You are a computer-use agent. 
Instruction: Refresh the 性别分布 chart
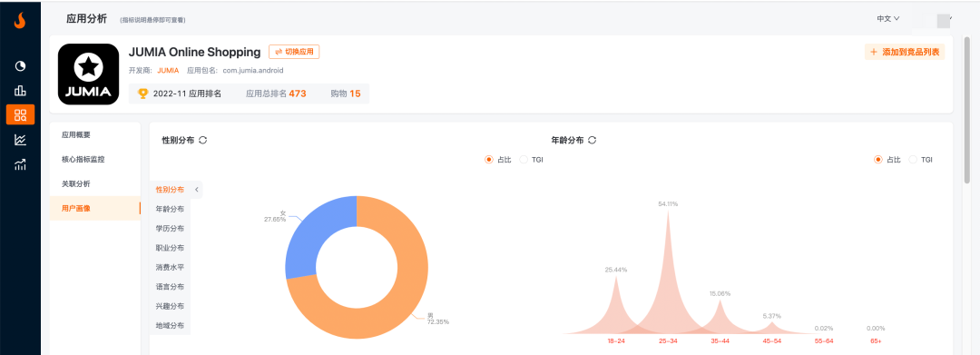(x=202, y=140)
